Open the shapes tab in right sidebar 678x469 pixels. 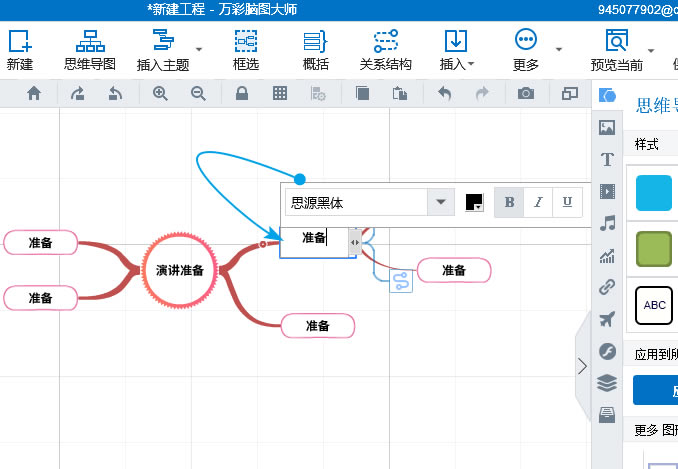[x=607, y=95]
